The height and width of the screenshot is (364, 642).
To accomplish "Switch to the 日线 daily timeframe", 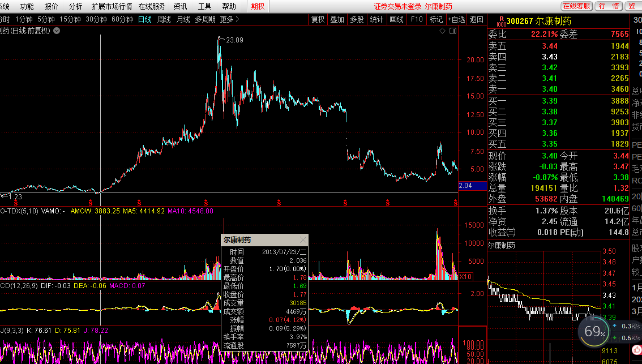I will (145, 19).
